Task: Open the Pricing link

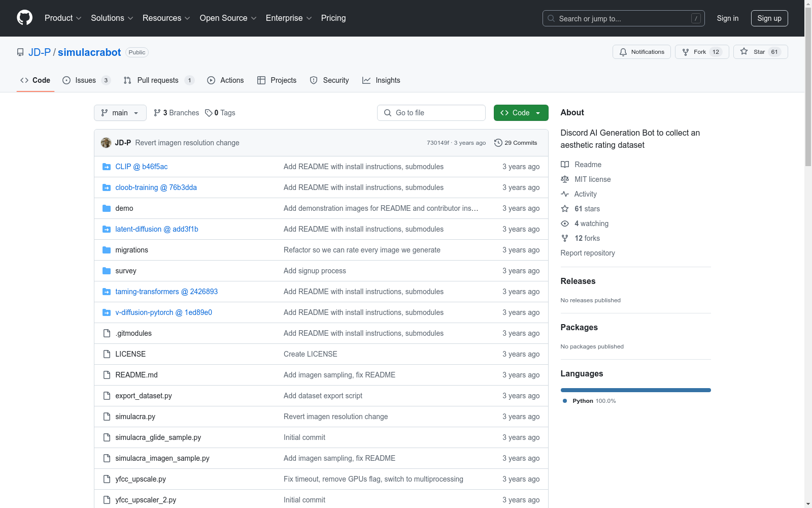Action: coord(333,18)
